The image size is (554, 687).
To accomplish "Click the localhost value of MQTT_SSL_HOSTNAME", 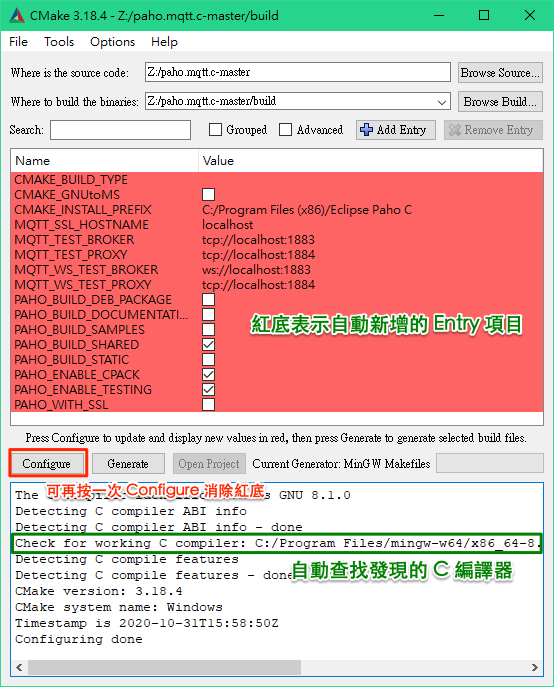I will tap(227, 225).
